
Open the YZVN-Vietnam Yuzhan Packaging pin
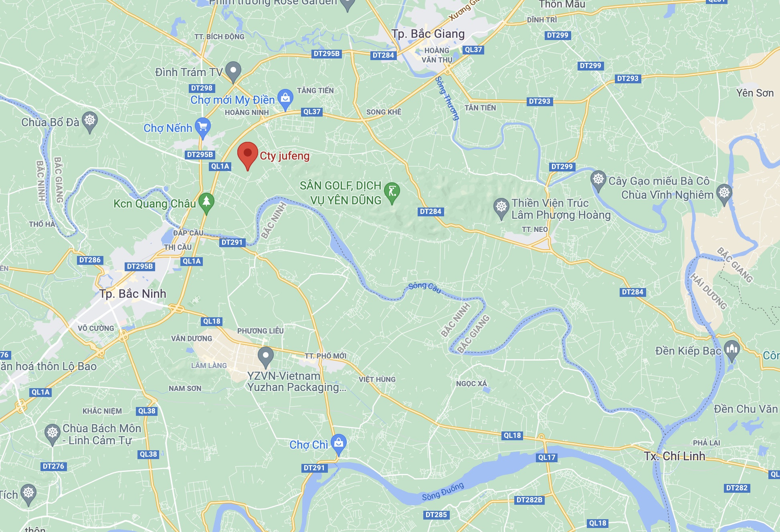(265, 357)
